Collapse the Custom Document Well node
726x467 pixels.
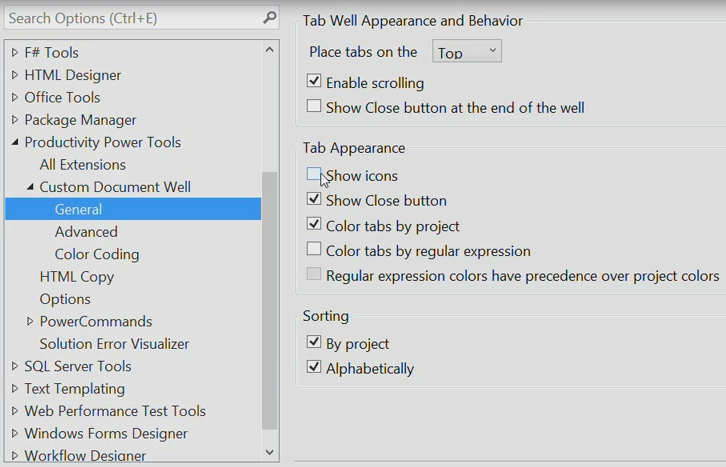click(30, 187)
